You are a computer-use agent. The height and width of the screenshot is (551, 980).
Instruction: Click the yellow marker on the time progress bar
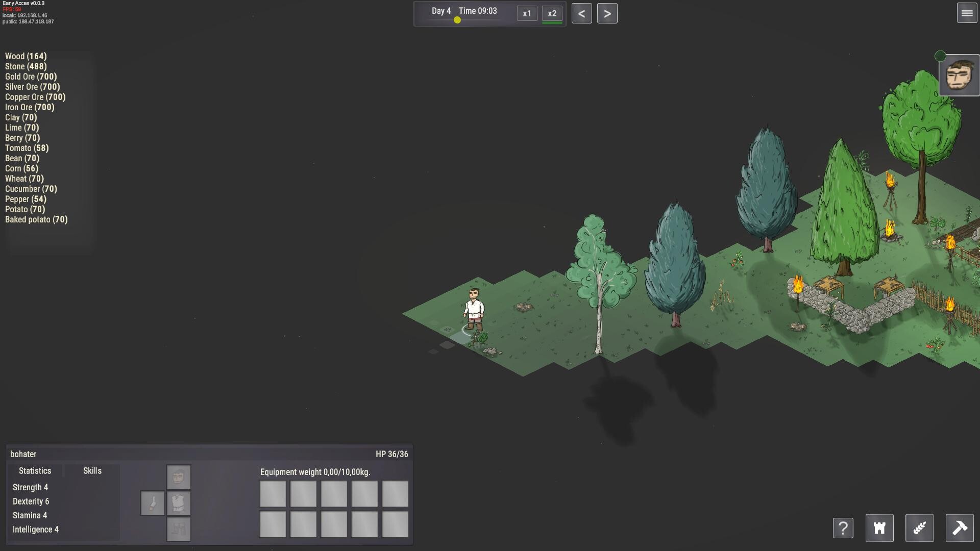tap(457, 20)
